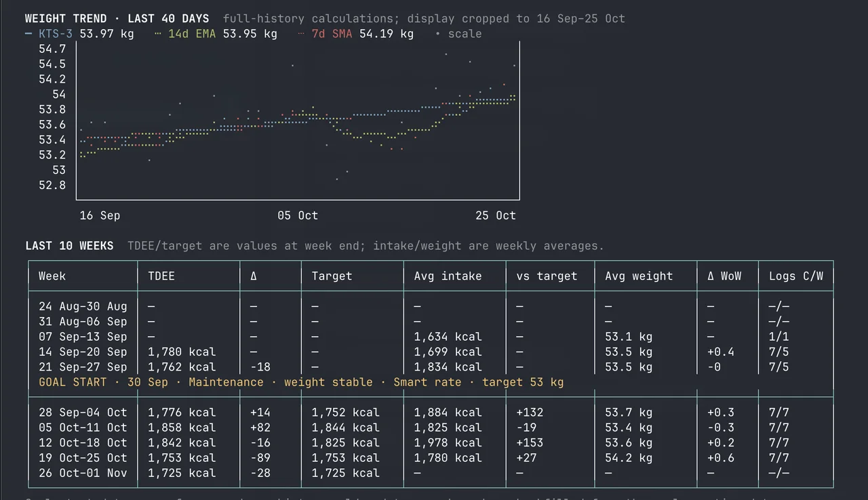
Task: Click avg intake 1,780 kcal
Action: pyautogui.click(x=448, y=457)
